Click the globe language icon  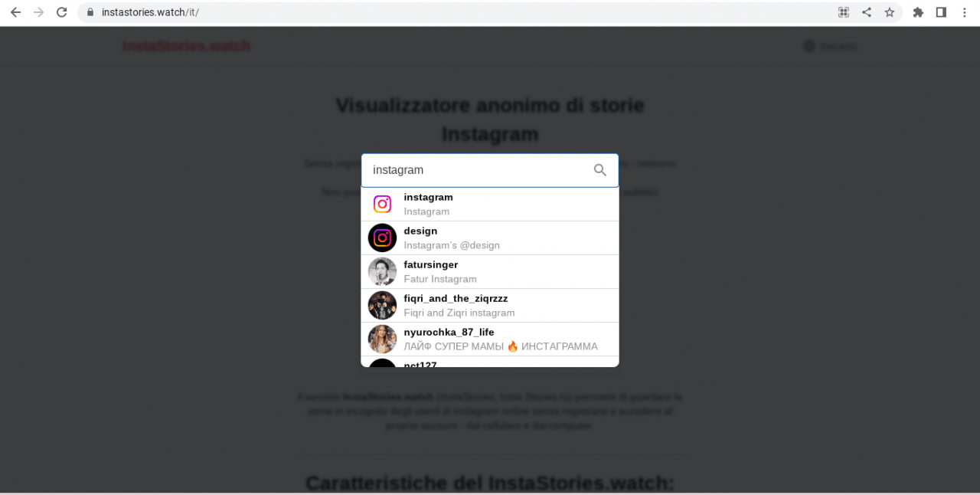(808, 46)
